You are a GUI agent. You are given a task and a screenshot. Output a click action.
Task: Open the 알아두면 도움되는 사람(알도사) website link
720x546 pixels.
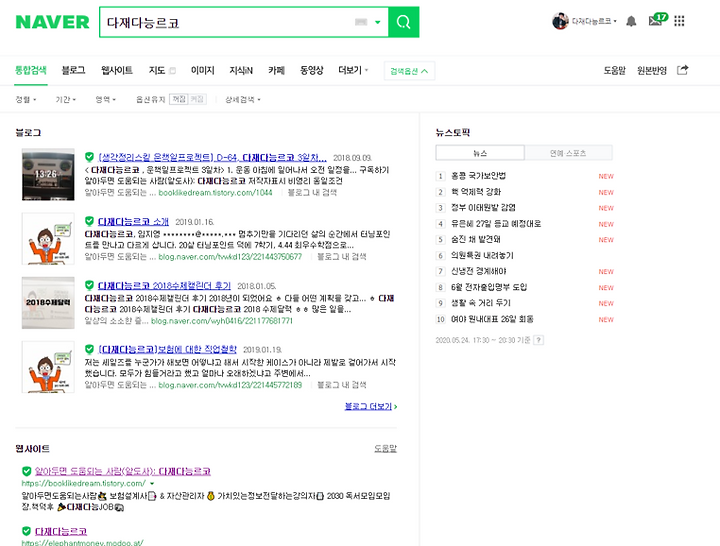[123, 472]
